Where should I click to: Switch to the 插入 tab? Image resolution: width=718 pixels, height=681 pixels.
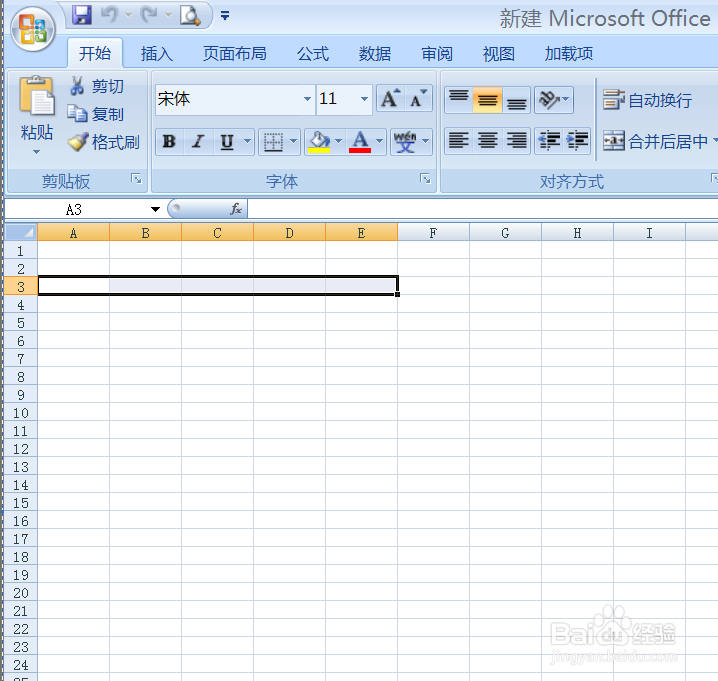click(157, 54)
